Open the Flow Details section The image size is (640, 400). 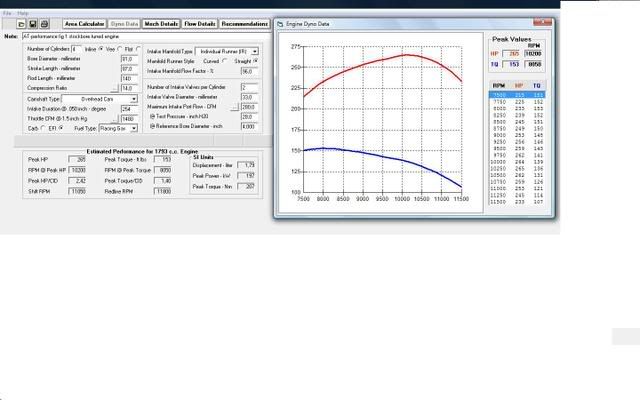(x=199, y=22)
